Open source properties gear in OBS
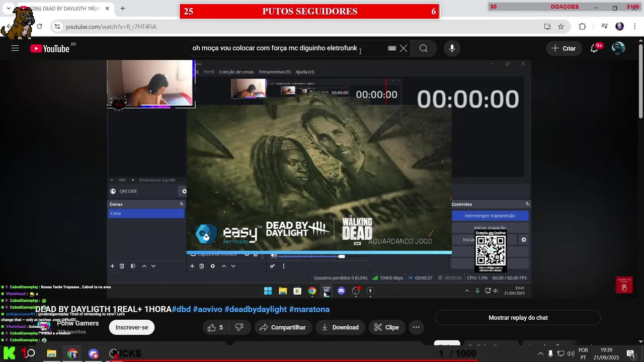 pyautogui.click(x=212, y=266)
